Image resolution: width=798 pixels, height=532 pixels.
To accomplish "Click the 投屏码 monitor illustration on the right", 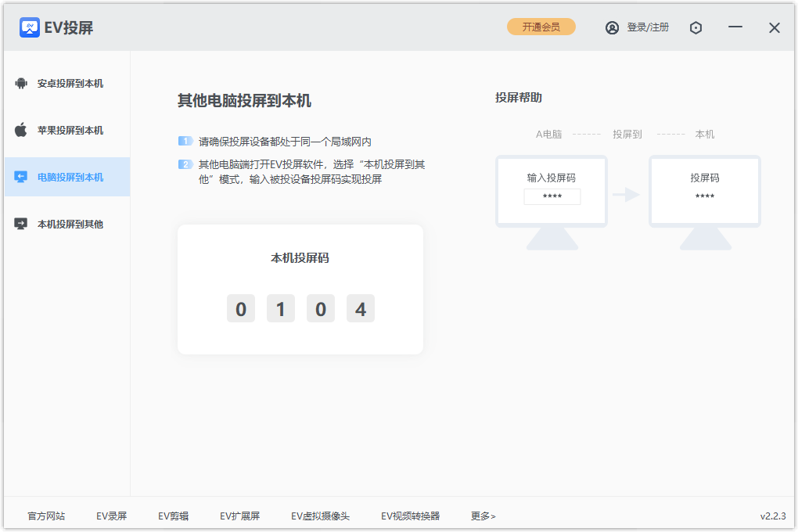I will [705, 203].
